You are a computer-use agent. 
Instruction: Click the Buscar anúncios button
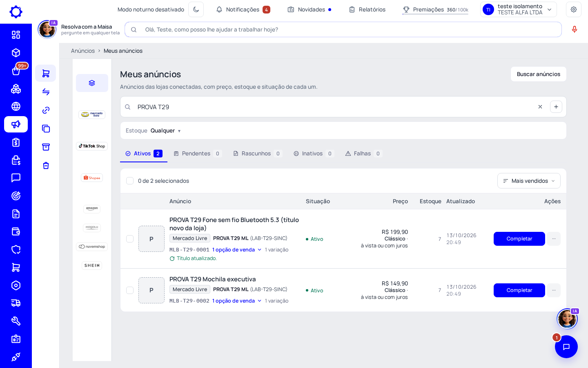click(538, 74)
